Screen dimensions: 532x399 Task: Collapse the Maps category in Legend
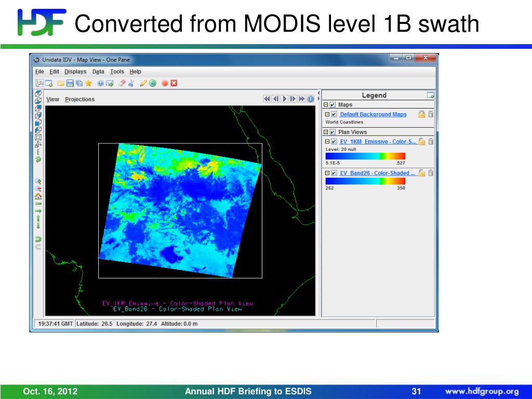click(x=326, y=105)
